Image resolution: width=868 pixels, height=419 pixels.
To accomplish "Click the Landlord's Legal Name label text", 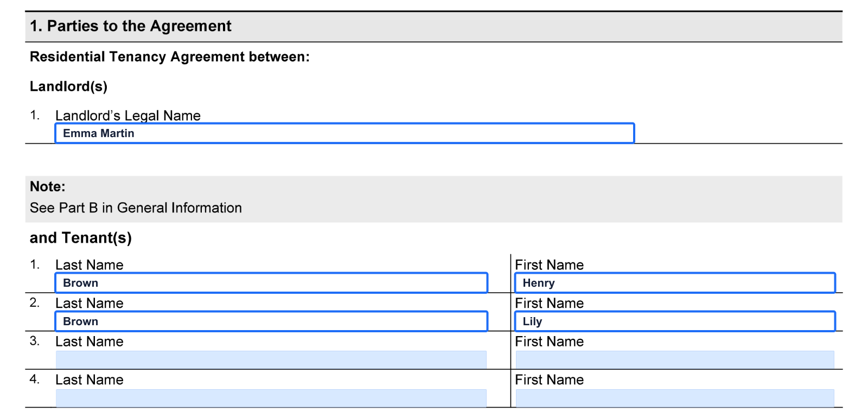I will [x=128, y=115].
